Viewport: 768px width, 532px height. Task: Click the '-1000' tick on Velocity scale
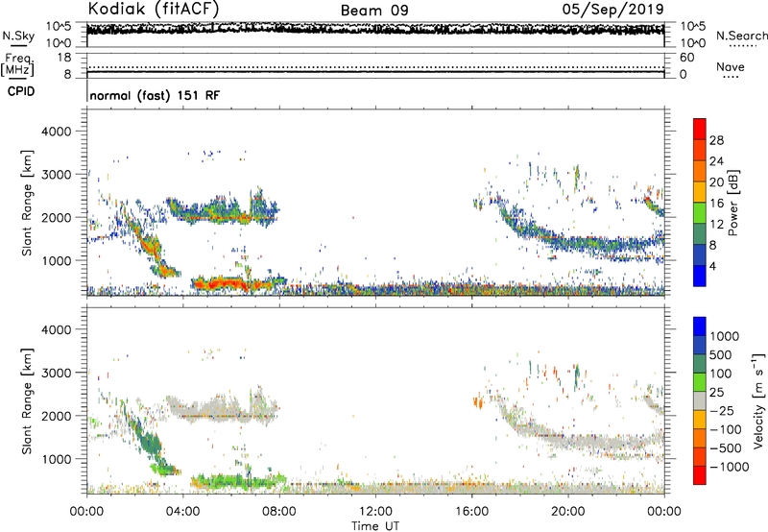tap(730, 467)
